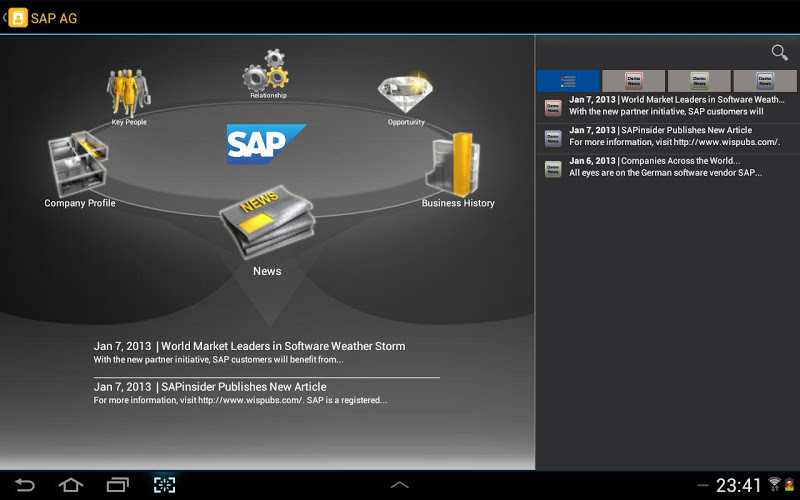
Task: Select the all-news list filter tab
Action: point(568,81)
